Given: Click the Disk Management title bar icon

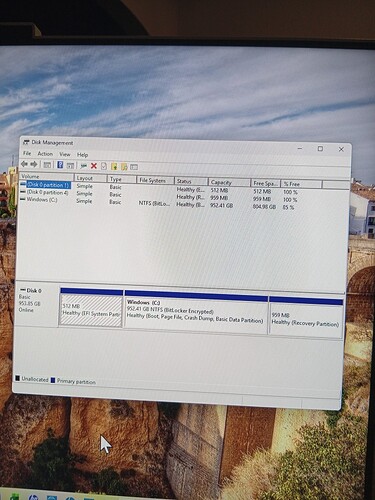Looking at the screenshot, I should coord(26,142).
